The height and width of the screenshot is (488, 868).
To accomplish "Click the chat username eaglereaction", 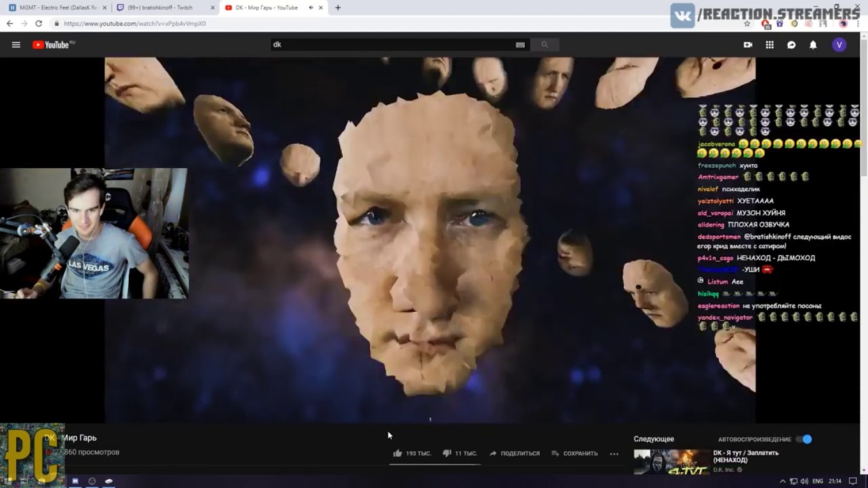I will [x=719, y=306].
